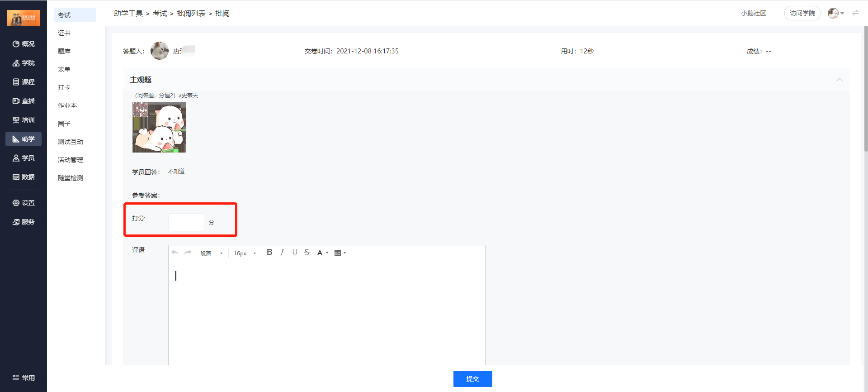This screenshot has height=392, width=868.
Task: Open 题库 in the side menu
Action: pyautogui.click(x=64, y=51)
